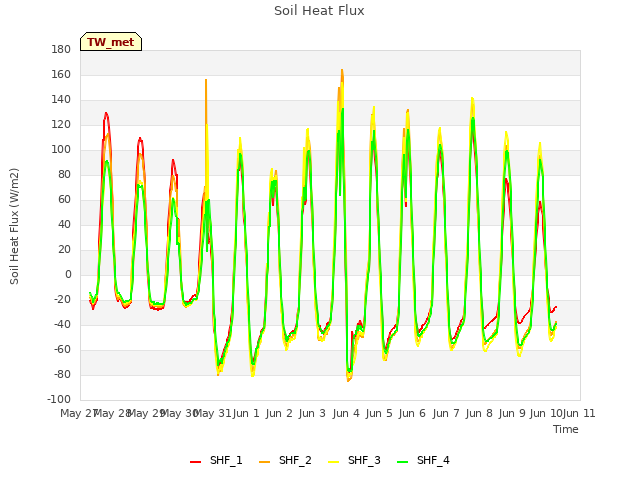
Task: Click the -100 y-axis tick label
Action: (59, 399)
